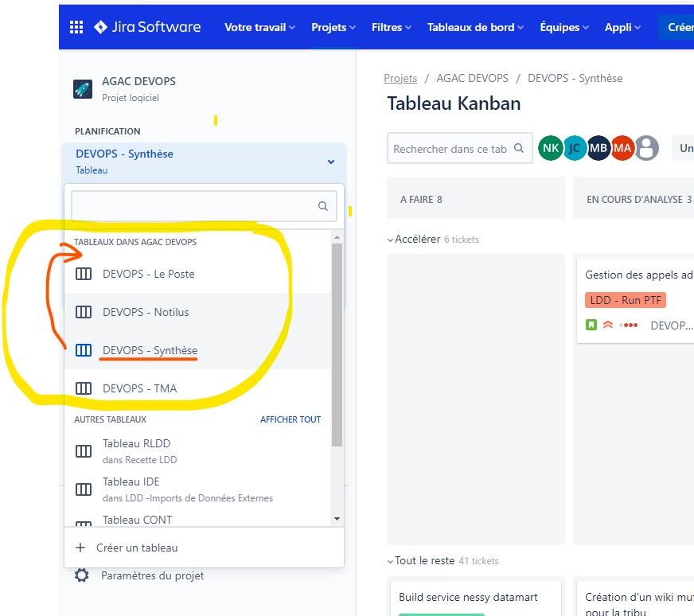Collapse the Accélérer swimlane
This screenshot has height=616, width=694.
(x=390, y=240)
